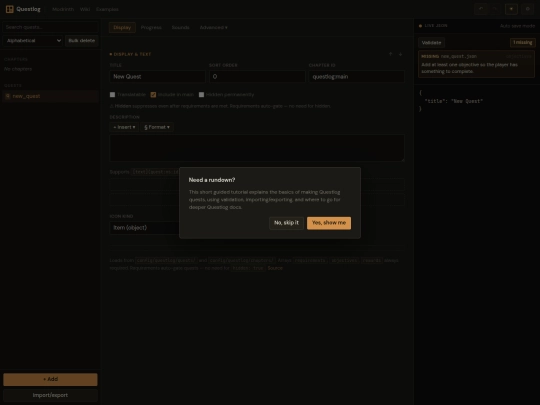The image size is (540, 405).
Task: Open the Import/export button
Action: coord(50,395)
